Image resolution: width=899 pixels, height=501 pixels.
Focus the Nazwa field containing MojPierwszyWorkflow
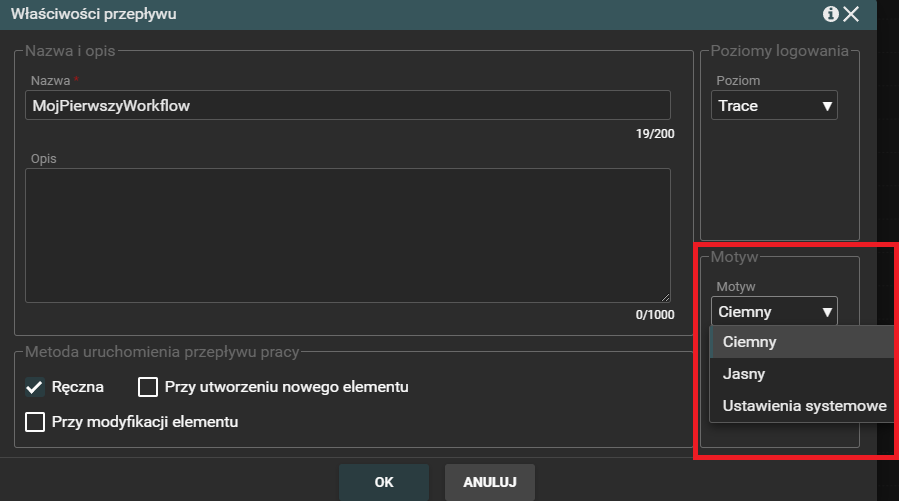(347, 105)
